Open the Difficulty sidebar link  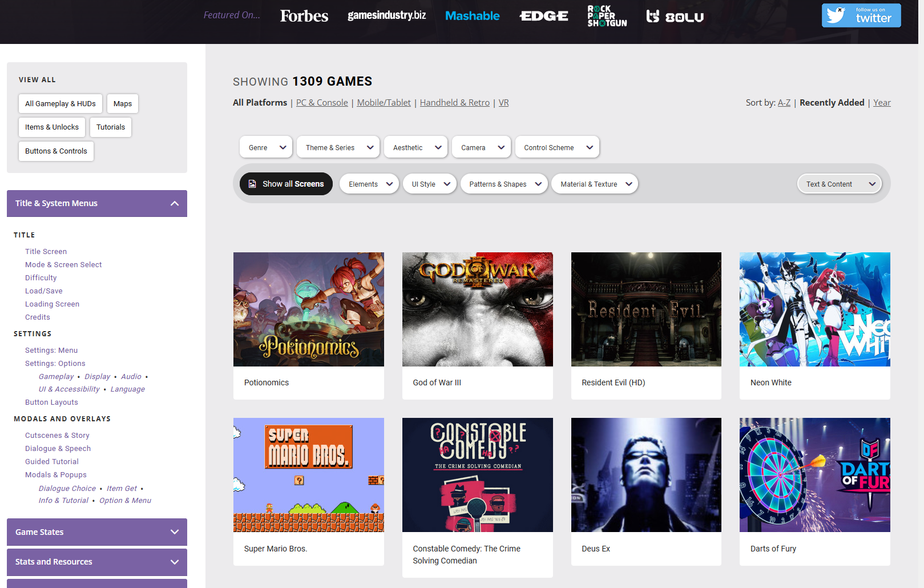tap(41, 278)
